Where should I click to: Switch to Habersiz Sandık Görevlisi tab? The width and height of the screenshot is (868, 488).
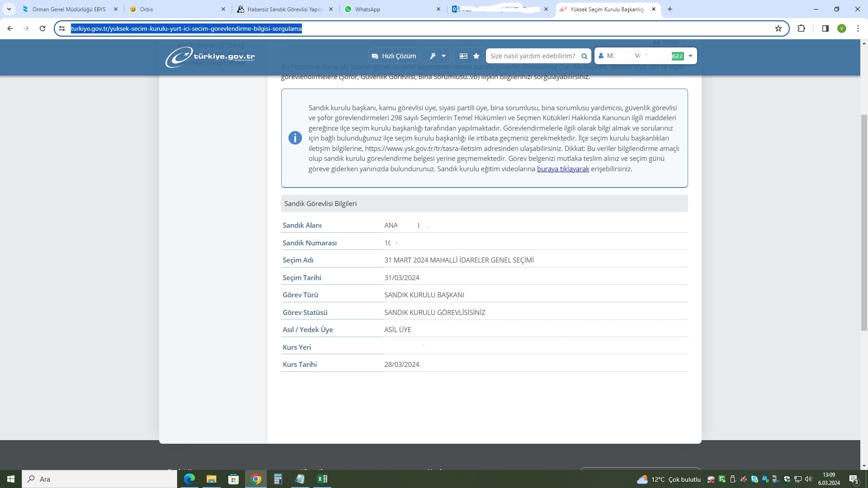pos(285,9)
